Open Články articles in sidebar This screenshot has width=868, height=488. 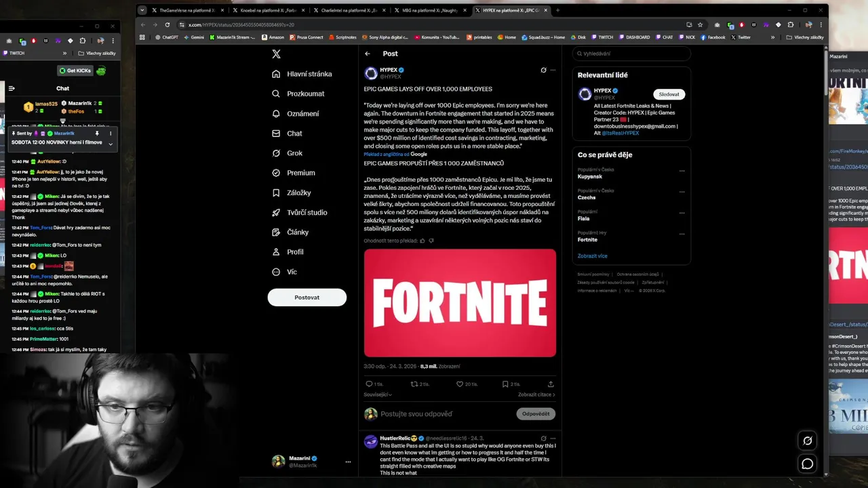coord(290,232)
